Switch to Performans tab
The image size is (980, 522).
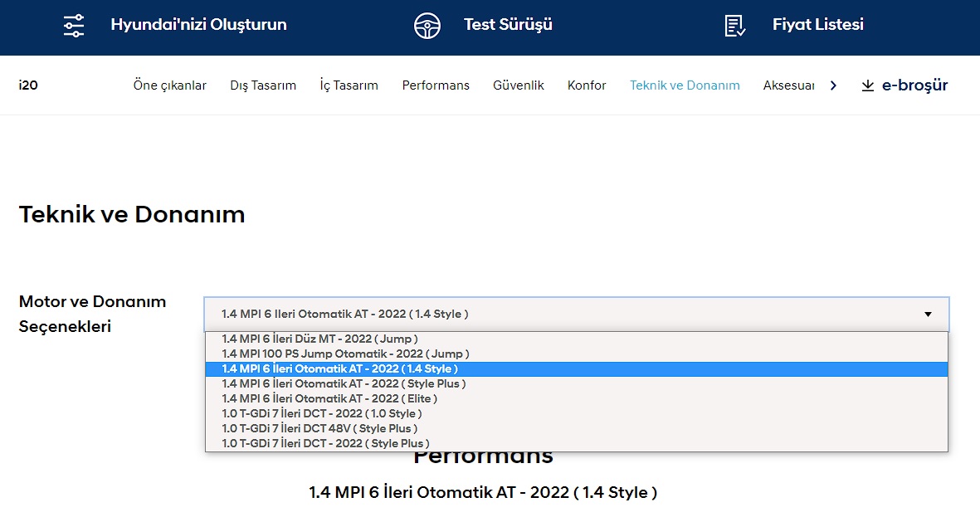[x=436, y=85]
